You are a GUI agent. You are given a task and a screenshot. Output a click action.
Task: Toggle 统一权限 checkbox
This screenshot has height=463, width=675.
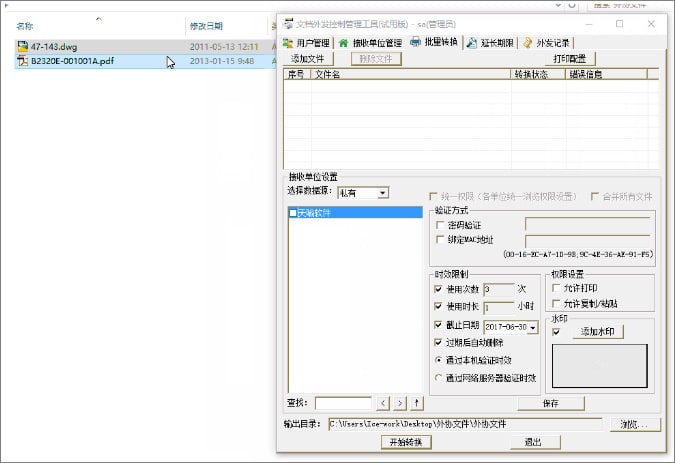[x=433, y=197]
